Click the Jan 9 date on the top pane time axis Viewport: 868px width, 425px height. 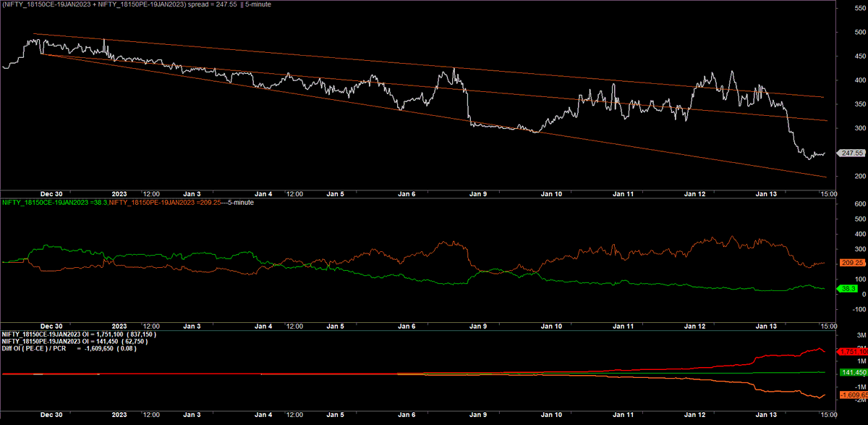pyautogui.click(x=480, y=194)
